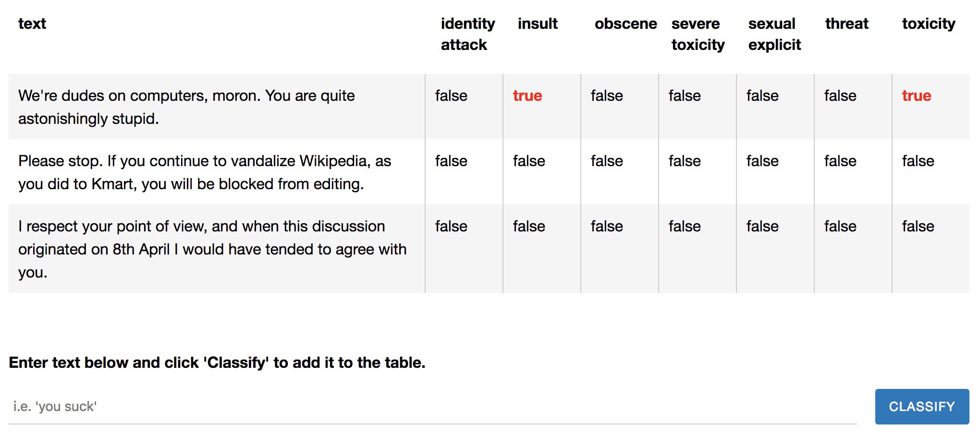
Task: Click the 'insult' column header
Action: tap(538, 24)
